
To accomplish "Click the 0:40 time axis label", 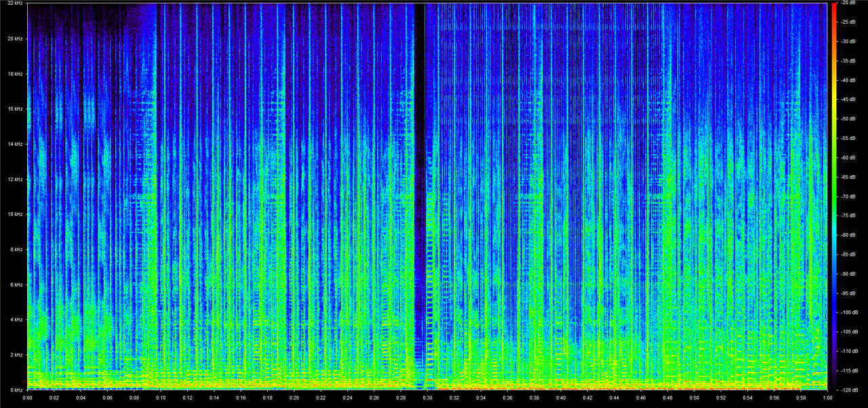I will [561, 398].
